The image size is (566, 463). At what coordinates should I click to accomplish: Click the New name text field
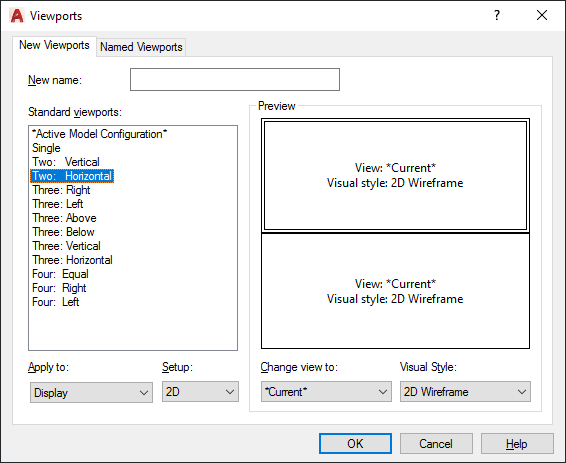(x=235, y=79)
